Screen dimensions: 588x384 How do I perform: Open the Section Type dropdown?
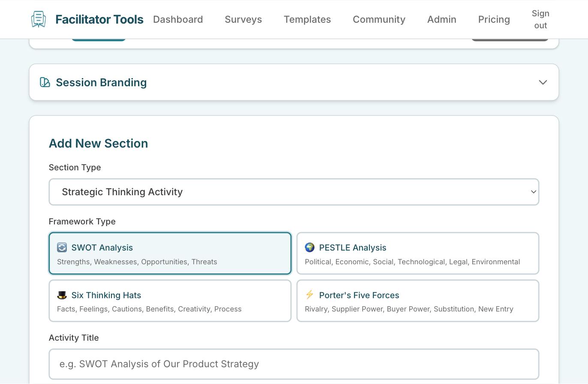pyautogui.click(x=294, y=192)
